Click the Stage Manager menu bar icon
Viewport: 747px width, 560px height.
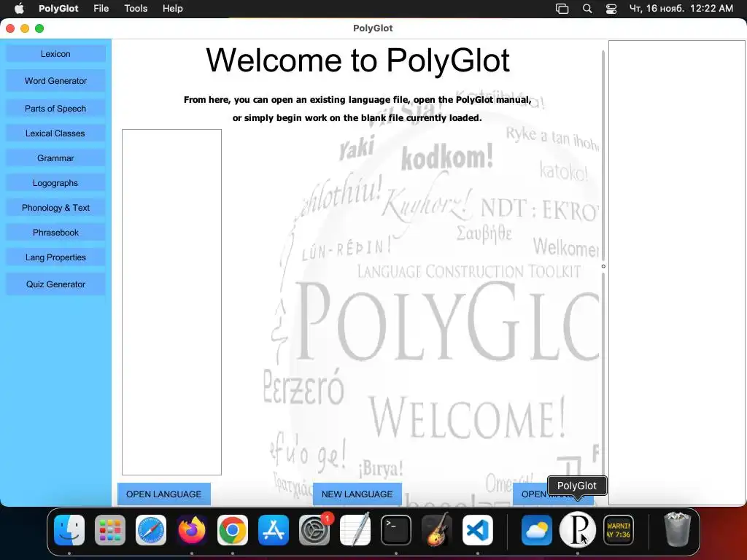tap(562, 9)
